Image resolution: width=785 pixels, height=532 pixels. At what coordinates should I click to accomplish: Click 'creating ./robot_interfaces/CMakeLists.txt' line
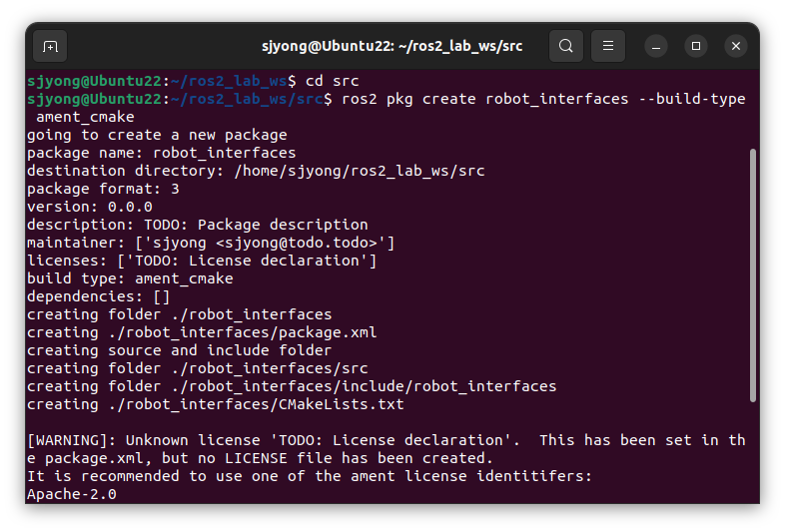click(x=216, y=405)
